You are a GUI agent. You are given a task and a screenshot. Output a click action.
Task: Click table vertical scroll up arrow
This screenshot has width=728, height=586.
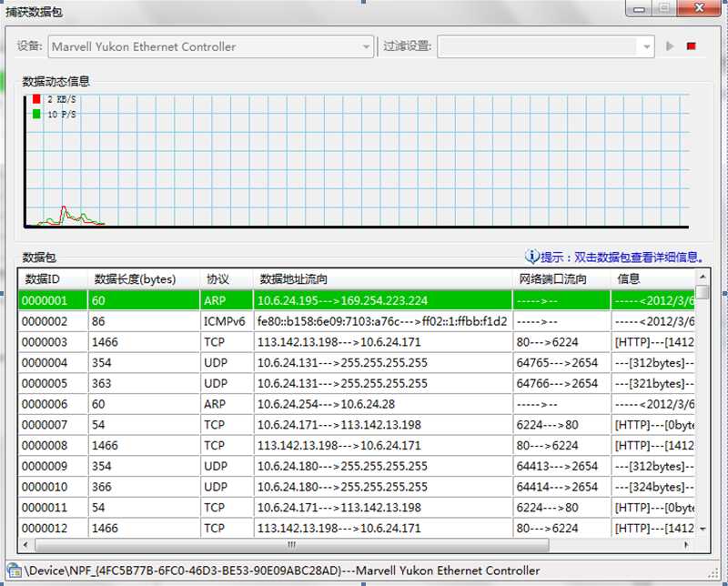[703, 277]
